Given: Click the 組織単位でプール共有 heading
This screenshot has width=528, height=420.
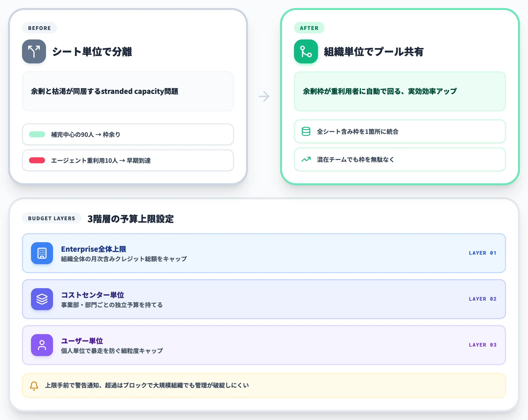Looking at the screenshot, I should tap(374, 52).
